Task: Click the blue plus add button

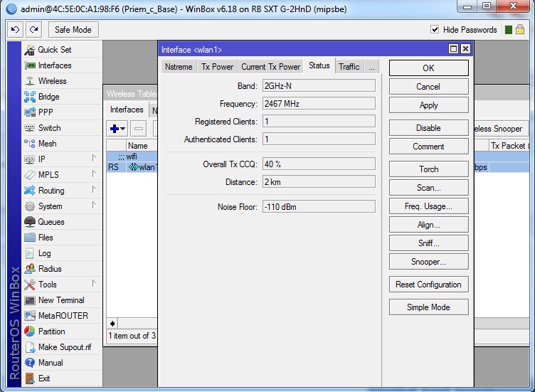Action: (x=115, y=129)
